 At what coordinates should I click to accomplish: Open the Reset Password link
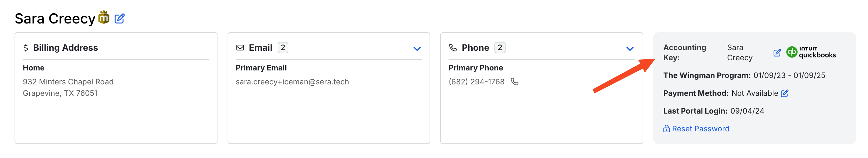point(701,128)
